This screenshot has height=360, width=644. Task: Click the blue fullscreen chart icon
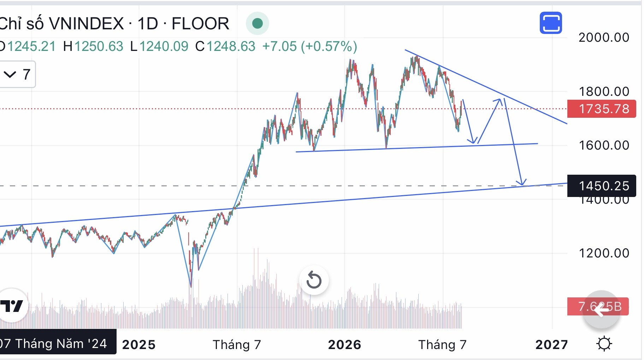pyautogui.click(x=550, y=23)
